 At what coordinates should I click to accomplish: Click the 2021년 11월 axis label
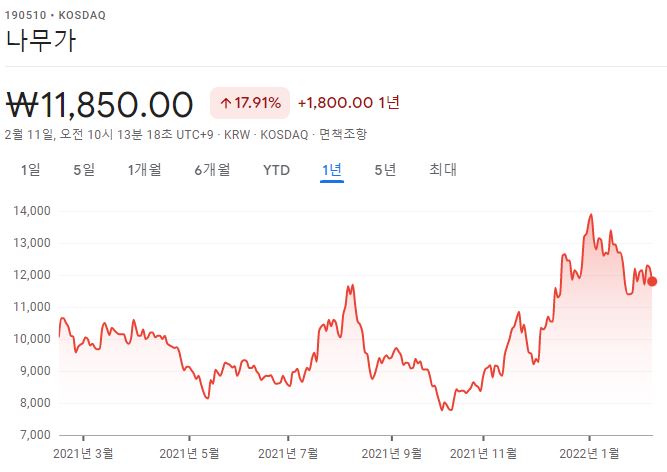pyautogui.click(x=483, y=453)
